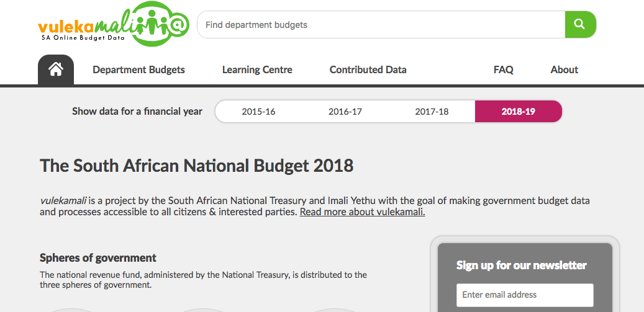Select the 2018-19 financial year
644x312 pixels.
point(519,112)
